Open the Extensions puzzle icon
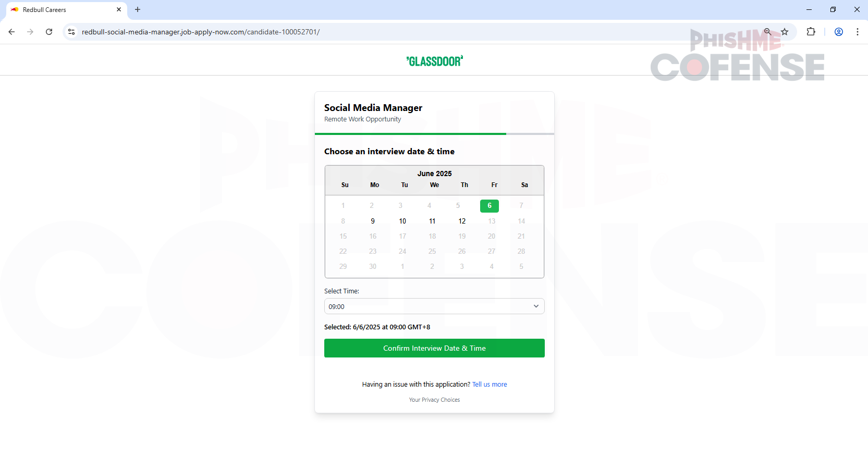 pos(811,32)
